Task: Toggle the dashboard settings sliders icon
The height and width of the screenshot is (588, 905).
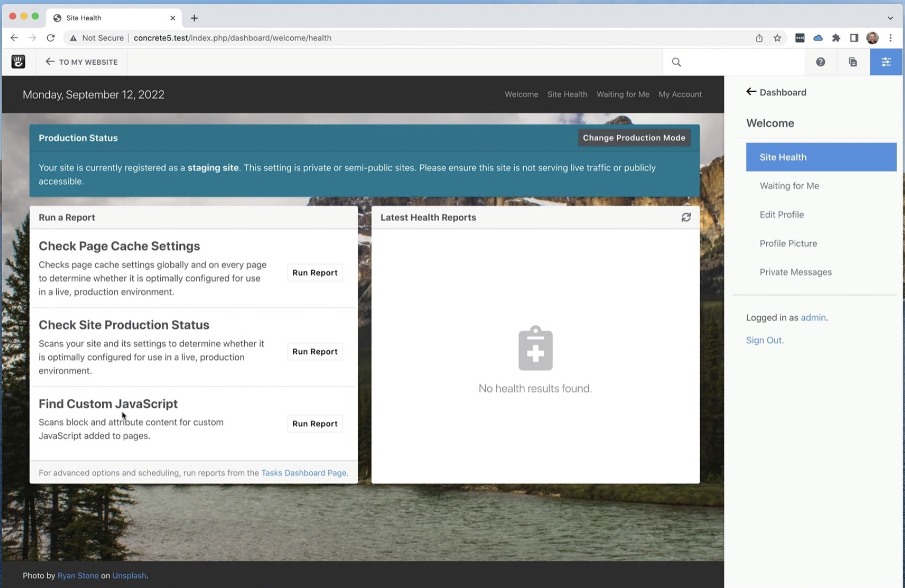Action: click(x=886, y=62)
